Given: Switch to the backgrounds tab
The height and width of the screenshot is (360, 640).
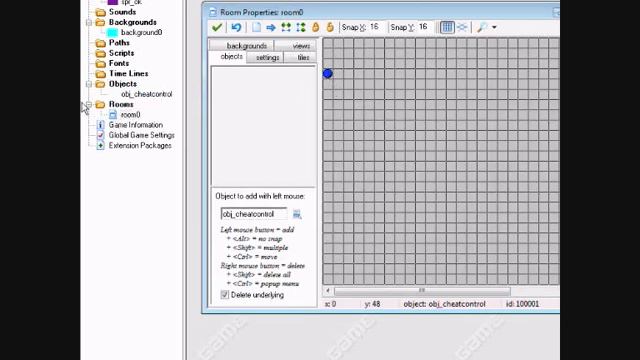Looking at the screenshot, I should 242,45.
